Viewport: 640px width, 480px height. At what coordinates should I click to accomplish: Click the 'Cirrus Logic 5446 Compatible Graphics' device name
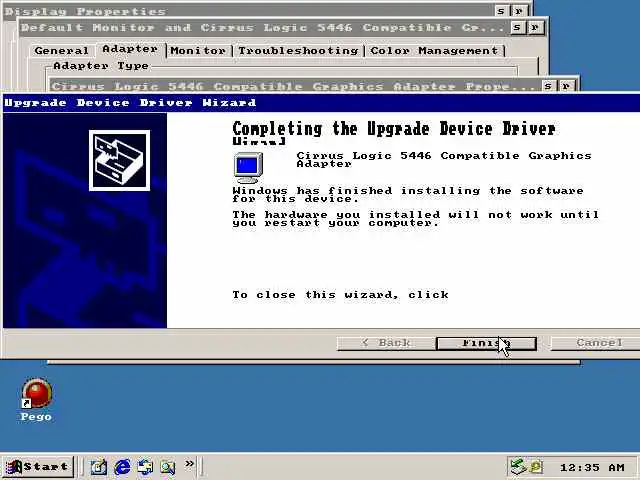(444, 160)
